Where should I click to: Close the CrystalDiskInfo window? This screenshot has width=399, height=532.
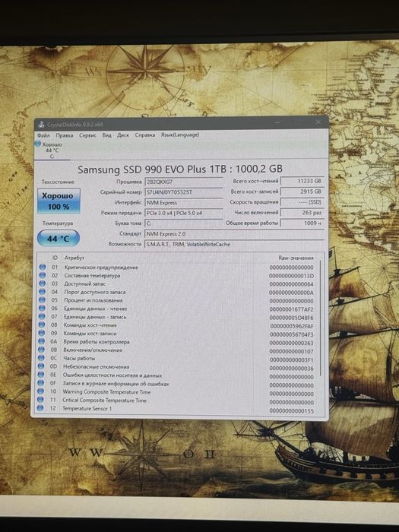(x=318, y=122)
